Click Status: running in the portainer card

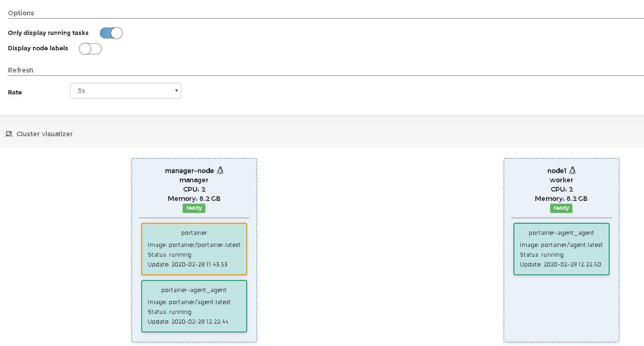click(170, 255)
